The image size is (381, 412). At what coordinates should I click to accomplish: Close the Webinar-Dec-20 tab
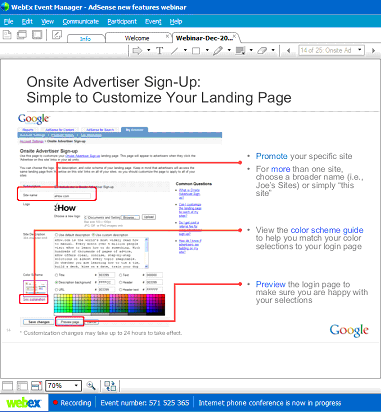235,35
